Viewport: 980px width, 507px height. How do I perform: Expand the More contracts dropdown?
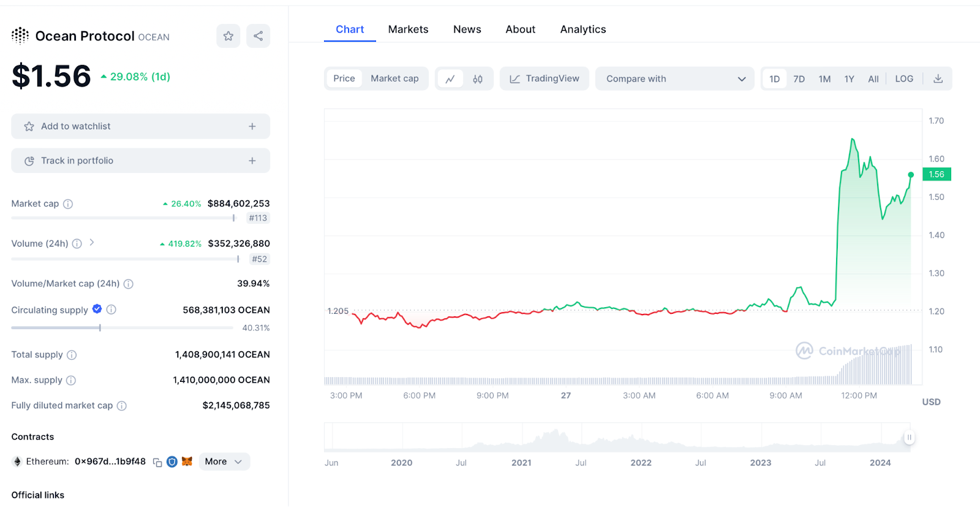pos(224,462)
